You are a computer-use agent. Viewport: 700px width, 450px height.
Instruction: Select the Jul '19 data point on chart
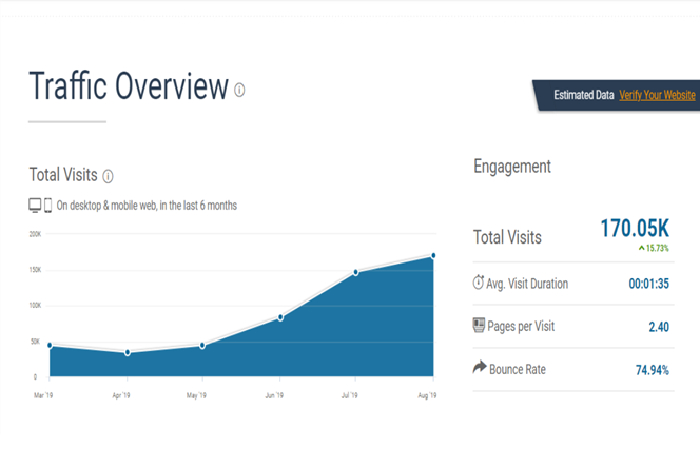pos(356,272)
